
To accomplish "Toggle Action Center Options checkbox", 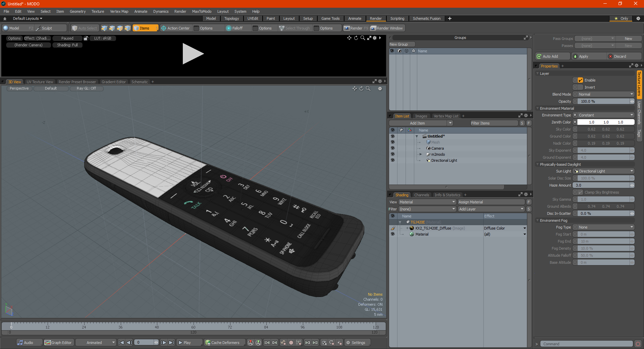I will [x=196, y=28].
